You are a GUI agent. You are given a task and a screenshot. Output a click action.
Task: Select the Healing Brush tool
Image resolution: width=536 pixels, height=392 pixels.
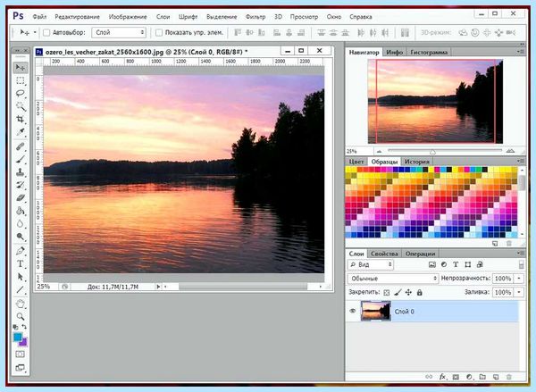21,146
